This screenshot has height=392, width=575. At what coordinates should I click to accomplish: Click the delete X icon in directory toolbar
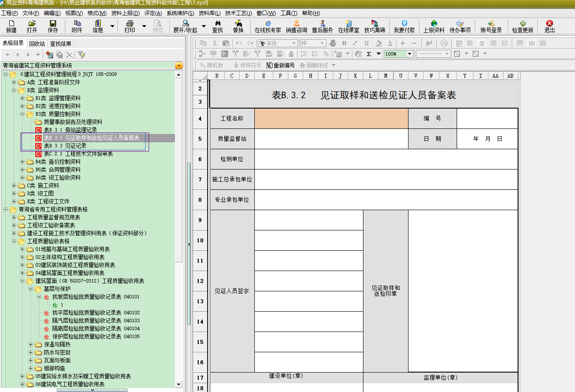[x=69, y=55]
